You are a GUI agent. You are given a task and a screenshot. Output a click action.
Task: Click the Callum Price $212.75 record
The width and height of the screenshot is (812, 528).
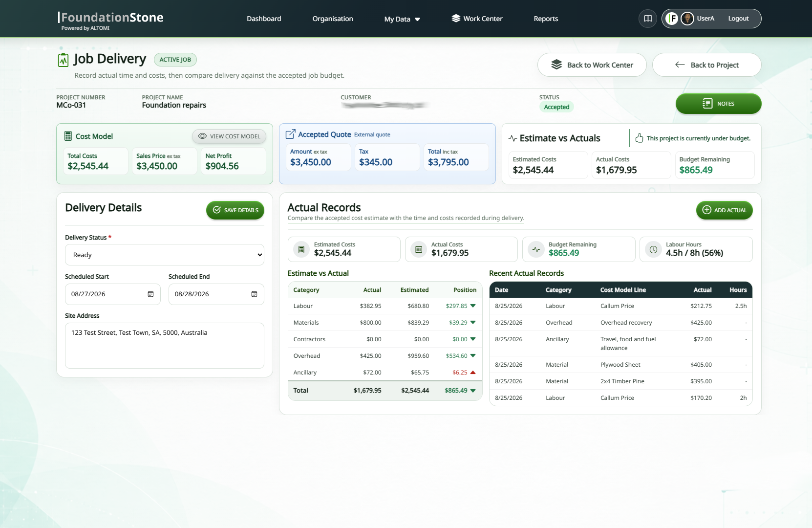click(621, 306)
